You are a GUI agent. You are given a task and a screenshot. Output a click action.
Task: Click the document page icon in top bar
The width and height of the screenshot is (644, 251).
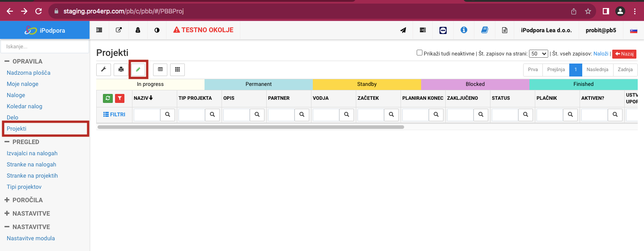click(505, 30)
